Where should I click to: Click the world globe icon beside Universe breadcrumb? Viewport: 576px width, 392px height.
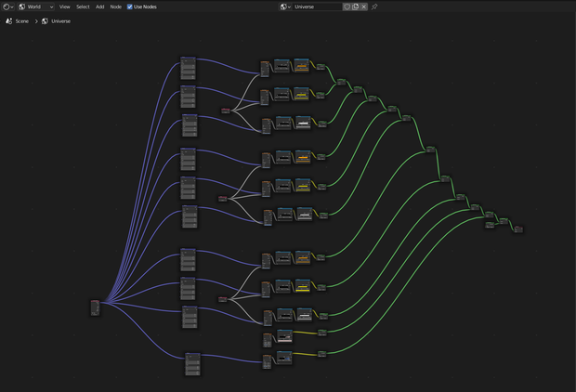(45, 21)
